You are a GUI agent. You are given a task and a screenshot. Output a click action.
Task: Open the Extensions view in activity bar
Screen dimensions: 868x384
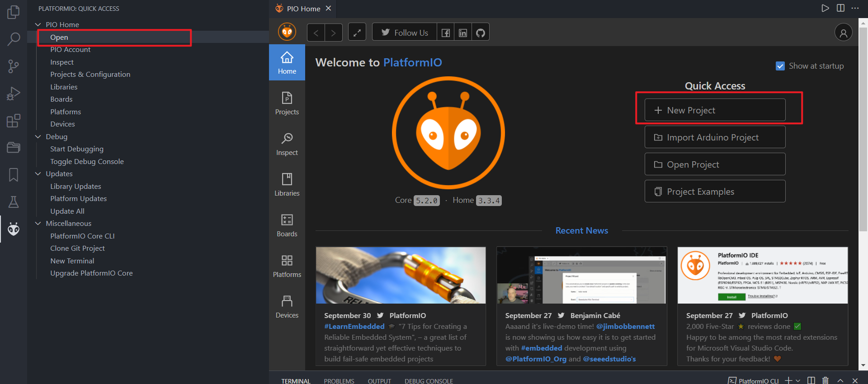coord(14,121)
